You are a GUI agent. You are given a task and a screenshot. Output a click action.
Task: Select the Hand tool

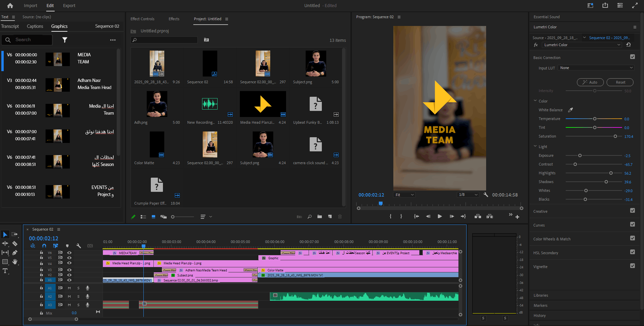tap(15, 262)
